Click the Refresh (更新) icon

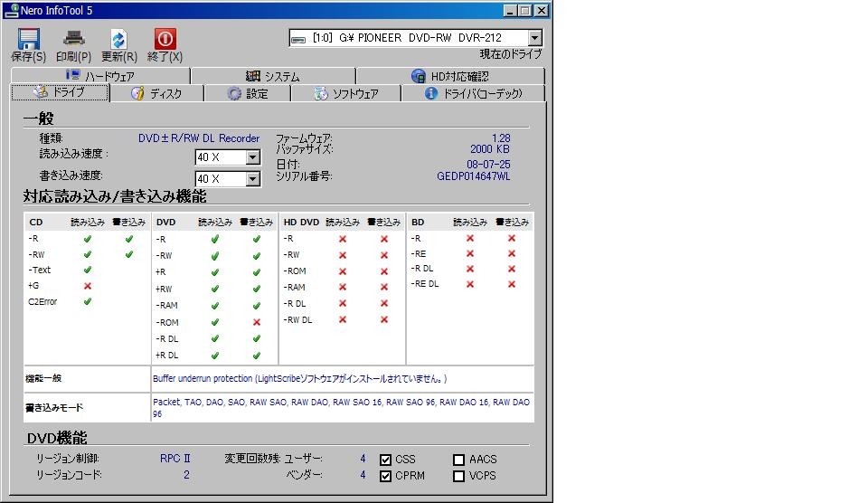[x=119, y=39]
